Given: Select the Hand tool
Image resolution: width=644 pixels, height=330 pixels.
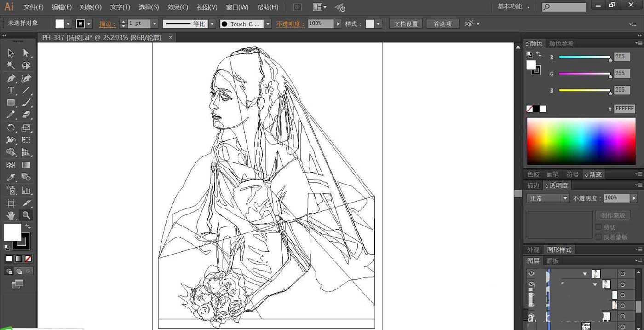Looking at the screenshot, I should click(x=11, y=215).
